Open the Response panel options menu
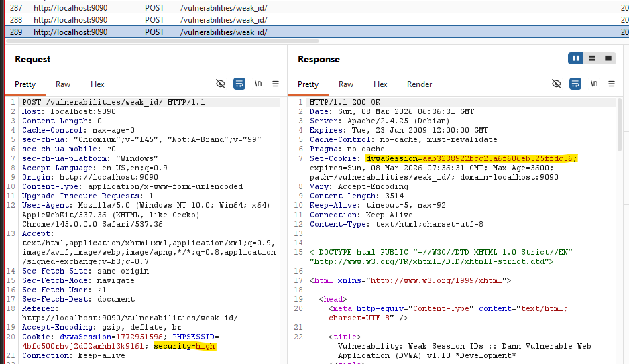 point(612,84)
